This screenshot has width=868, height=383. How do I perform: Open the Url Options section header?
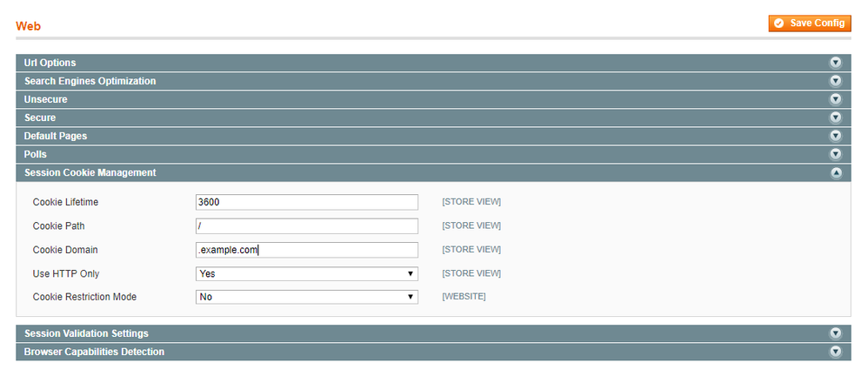50,63
